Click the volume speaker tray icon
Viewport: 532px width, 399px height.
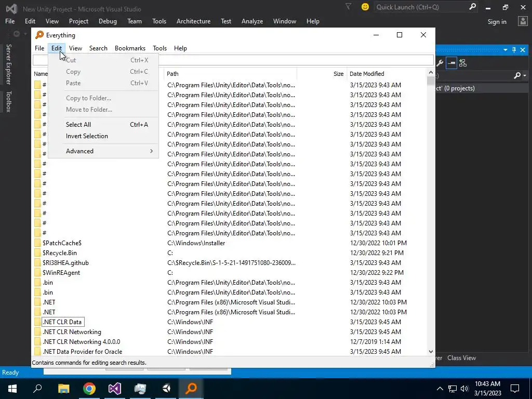pos(464,389)
